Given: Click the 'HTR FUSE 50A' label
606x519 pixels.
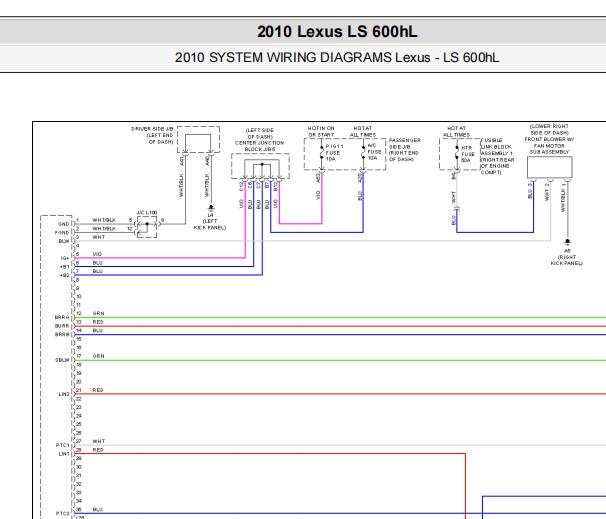Looking at the screenshot, I should coord(467,154).
